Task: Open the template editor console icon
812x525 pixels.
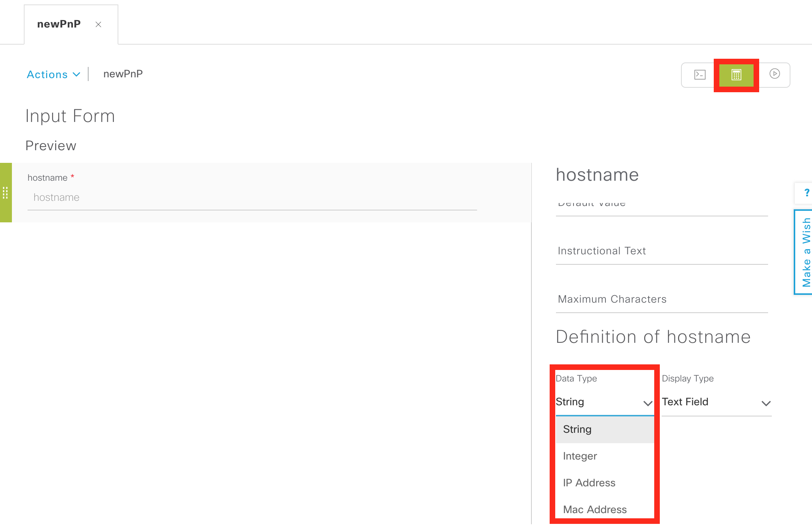Action: pyautogui.click(x=700, y=75)
